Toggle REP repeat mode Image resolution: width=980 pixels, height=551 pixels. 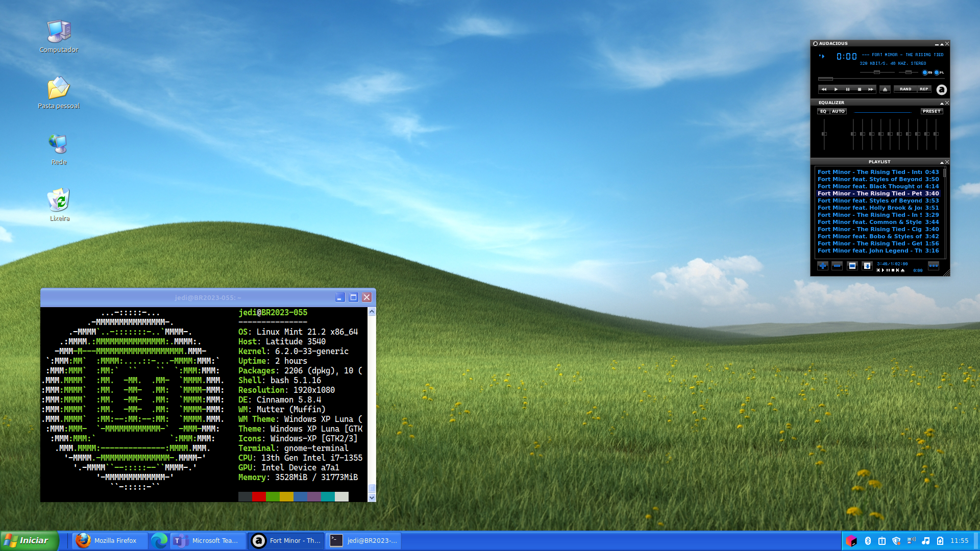point(924,89)
